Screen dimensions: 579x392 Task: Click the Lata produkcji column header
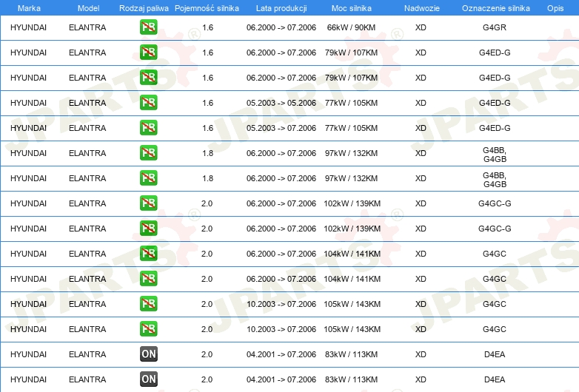[x=281, y=8]
